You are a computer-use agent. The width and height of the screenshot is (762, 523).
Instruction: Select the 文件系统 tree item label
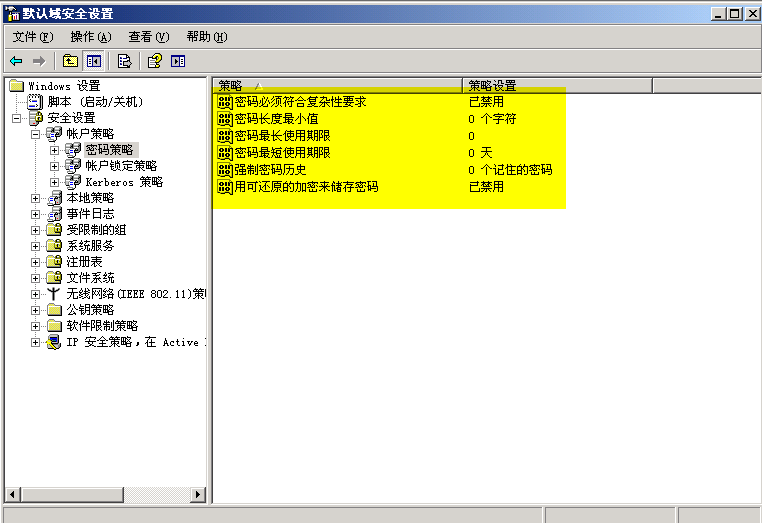click(x=90, y=278)
